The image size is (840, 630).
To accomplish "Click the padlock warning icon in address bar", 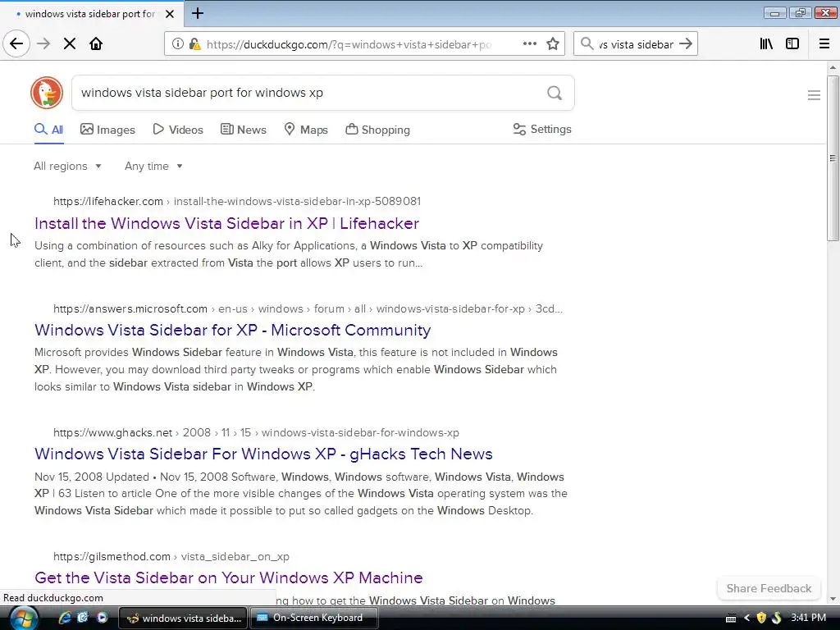I will 195,44.
